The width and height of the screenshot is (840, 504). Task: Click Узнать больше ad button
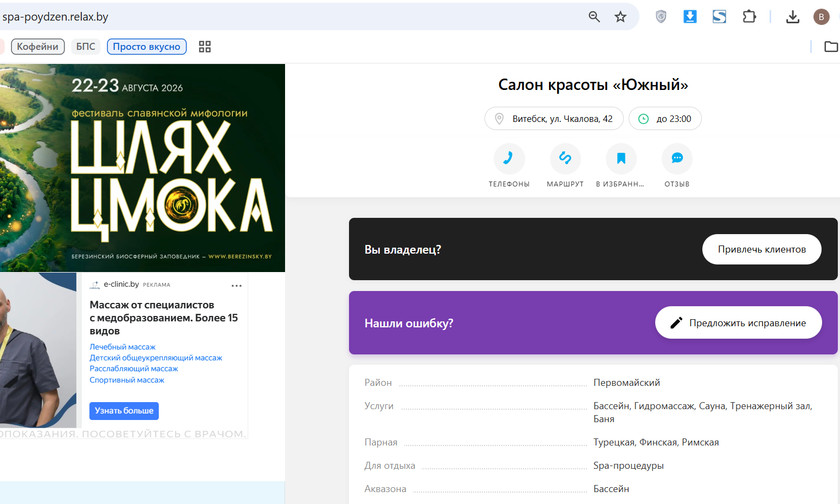coord(124,411)
